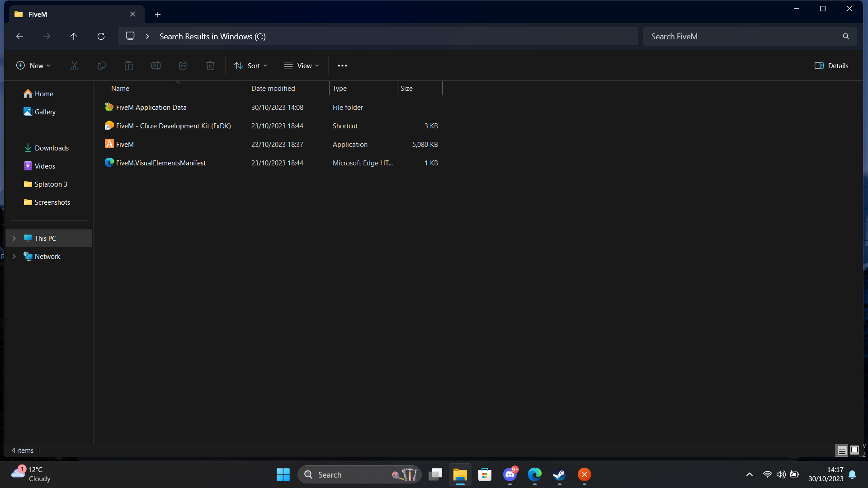Go up one folder level
868x488 pixels.
[74, 36]
